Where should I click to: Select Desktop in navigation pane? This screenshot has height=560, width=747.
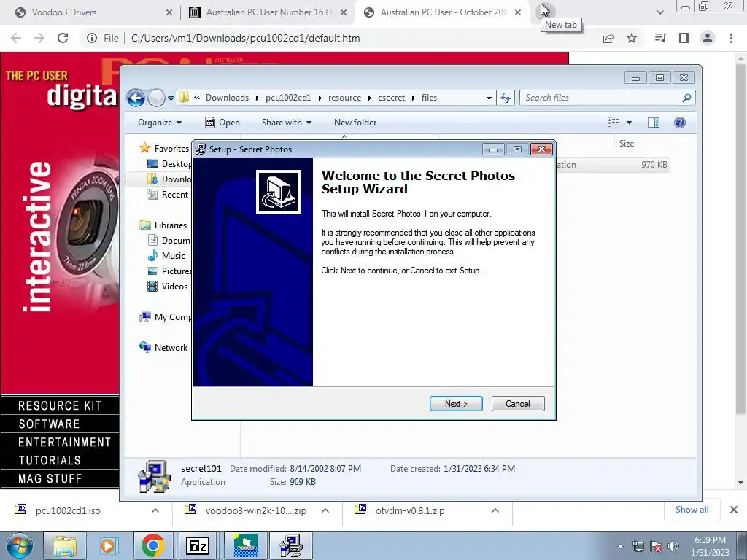(x=169, y=164)
